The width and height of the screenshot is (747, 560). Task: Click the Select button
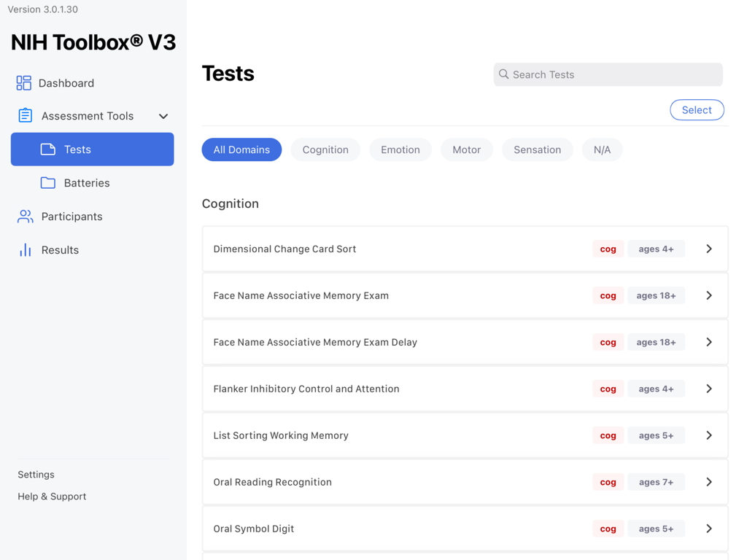pyautogui.click(x=697, y=109)
